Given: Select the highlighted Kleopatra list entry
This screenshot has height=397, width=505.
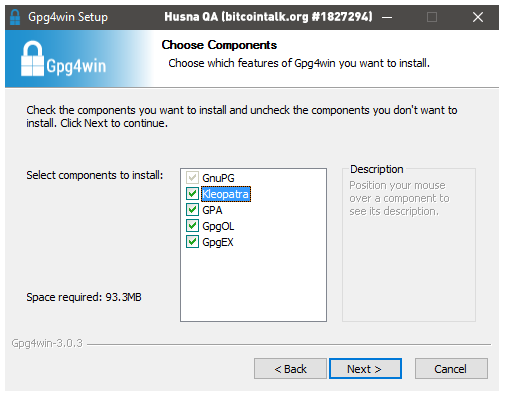Looking at the screenshot, I should click(226, 194).
